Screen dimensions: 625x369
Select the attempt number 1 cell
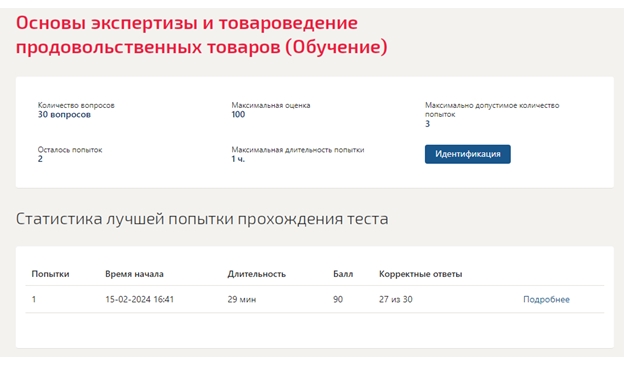[x=34, y=299]
